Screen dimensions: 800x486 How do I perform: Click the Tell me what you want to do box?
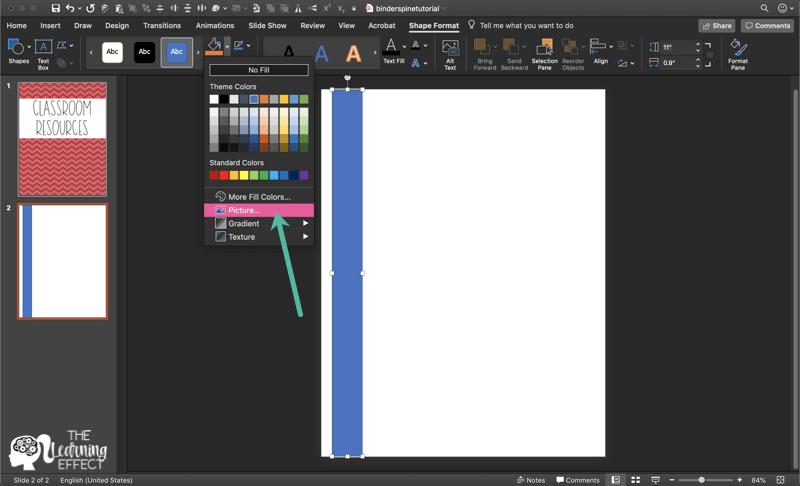(526, 25)
